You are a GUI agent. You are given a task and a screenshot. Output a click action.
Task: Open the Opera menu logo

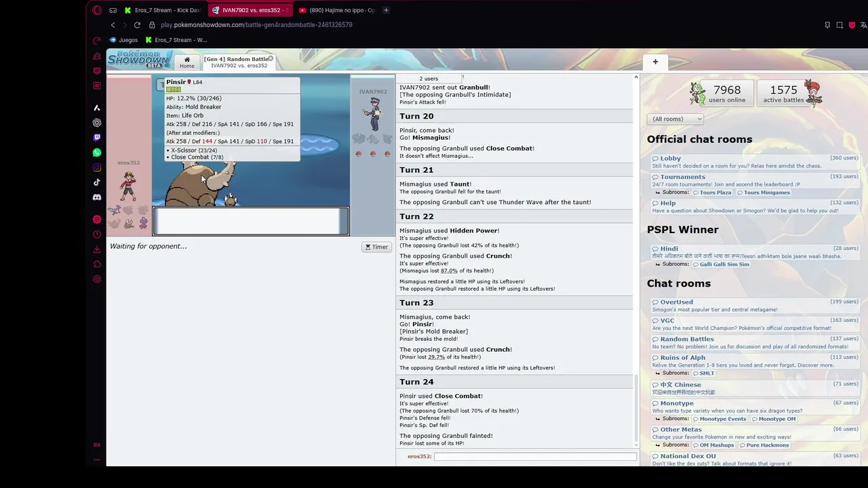97,10
